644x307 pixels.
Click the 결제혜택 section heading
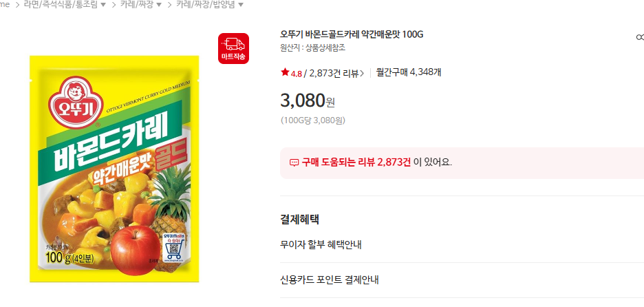(x=299, y=220)
